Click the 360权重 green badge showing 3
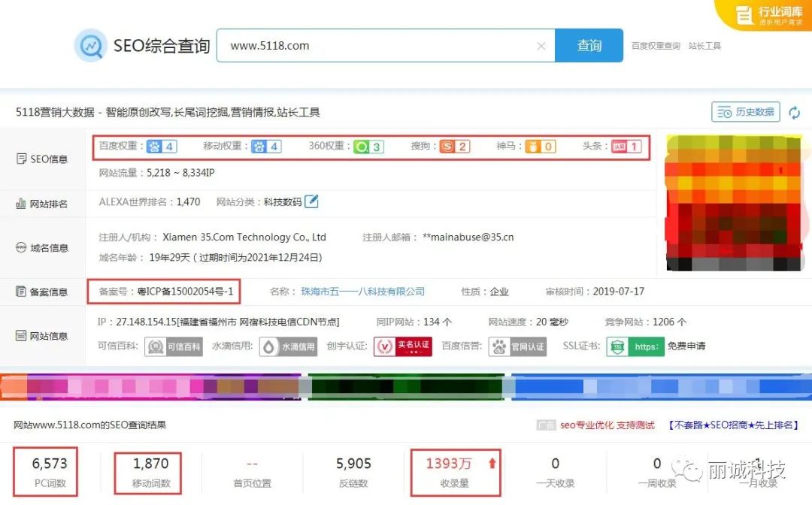This screenshot has width=812, height=505. [x=368, y=147]
